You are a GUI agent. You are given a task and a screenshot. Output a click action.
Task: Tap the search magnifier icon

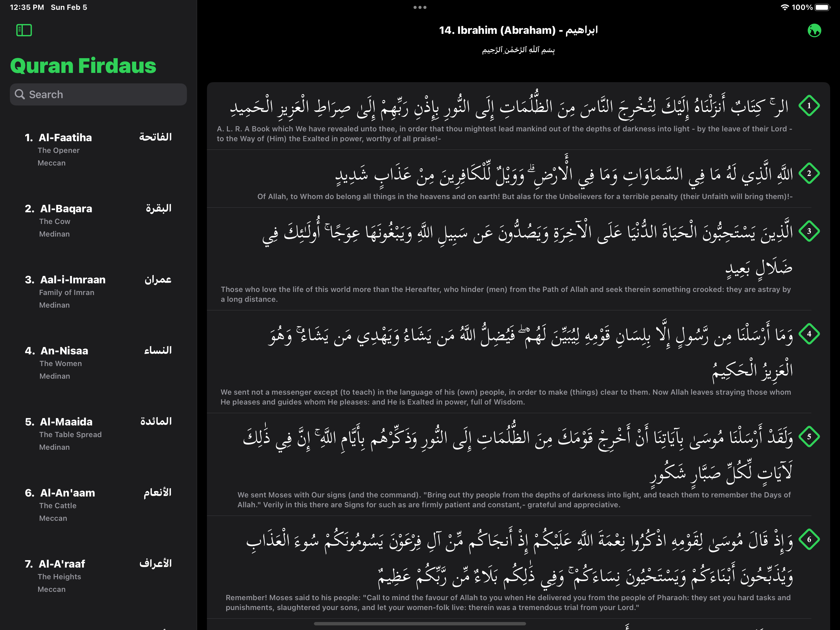click(20, 94)
